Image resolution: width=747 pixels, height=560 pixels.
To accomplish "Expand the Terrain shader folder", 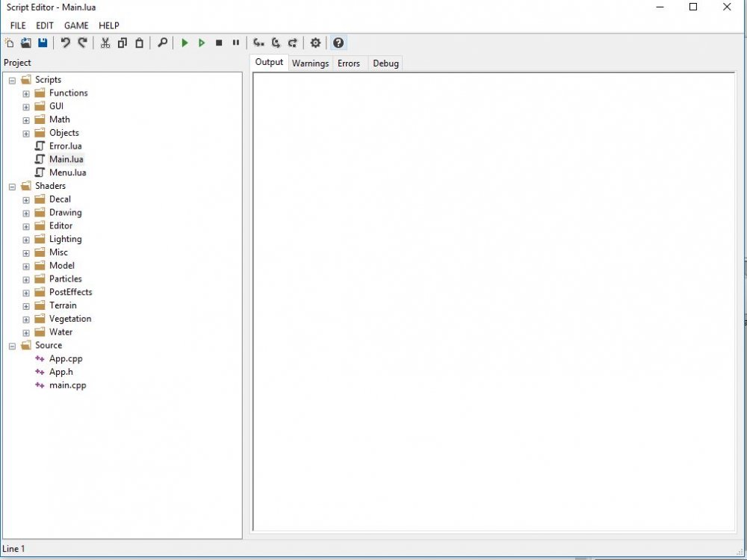I will pyautogui.click(x=26, y=306).
